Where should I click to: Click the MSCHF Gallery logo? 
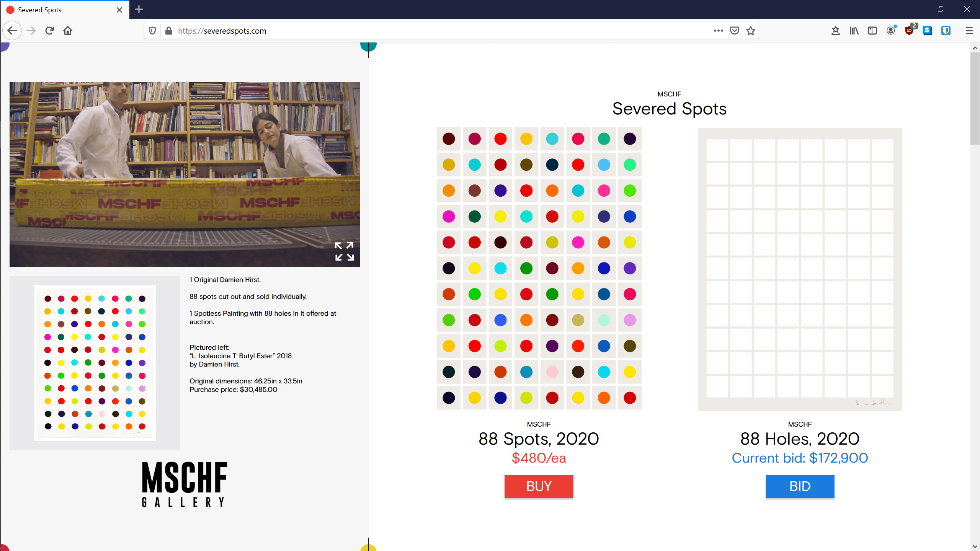tap(185, 484)
